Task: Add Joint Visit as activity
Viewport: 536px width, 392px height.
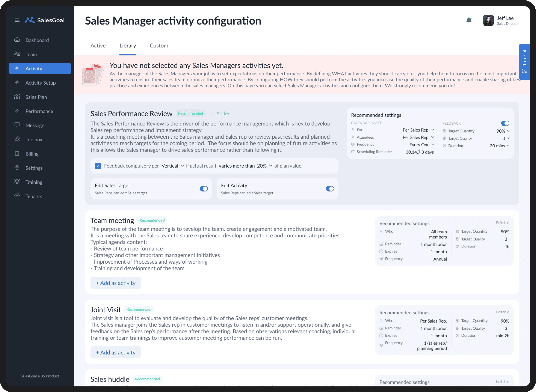Action: (116, 352)
